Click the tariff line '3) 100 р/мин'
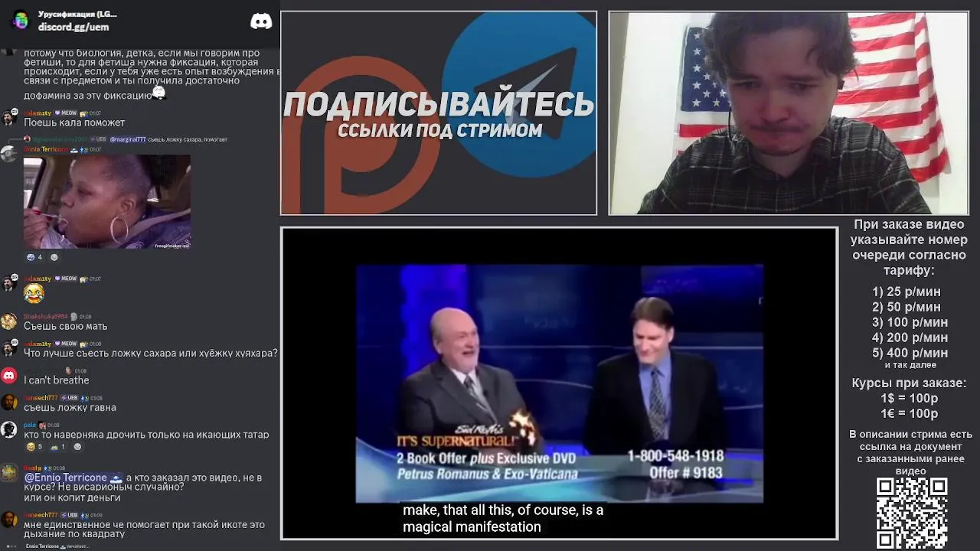 tap(910, 322)
